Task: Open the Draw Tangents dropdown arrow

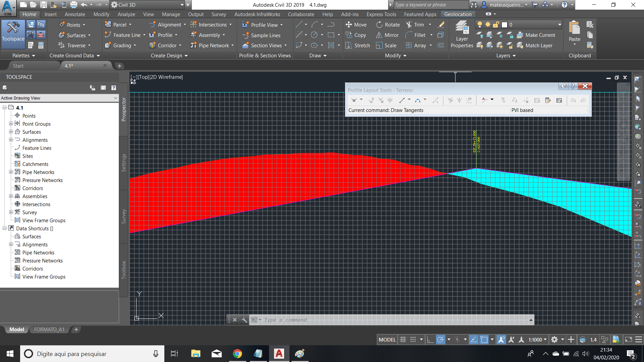Action: tap(361, 100)
